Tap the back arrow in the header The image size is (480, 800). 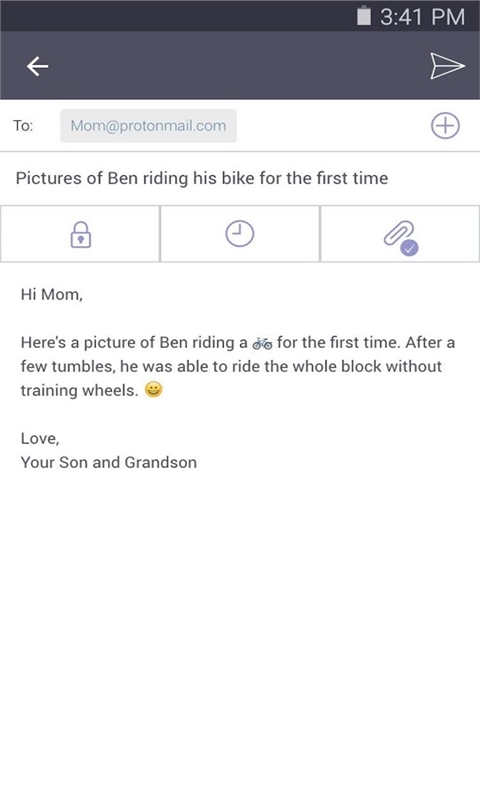pyautogui.click(x=37, y=66)
